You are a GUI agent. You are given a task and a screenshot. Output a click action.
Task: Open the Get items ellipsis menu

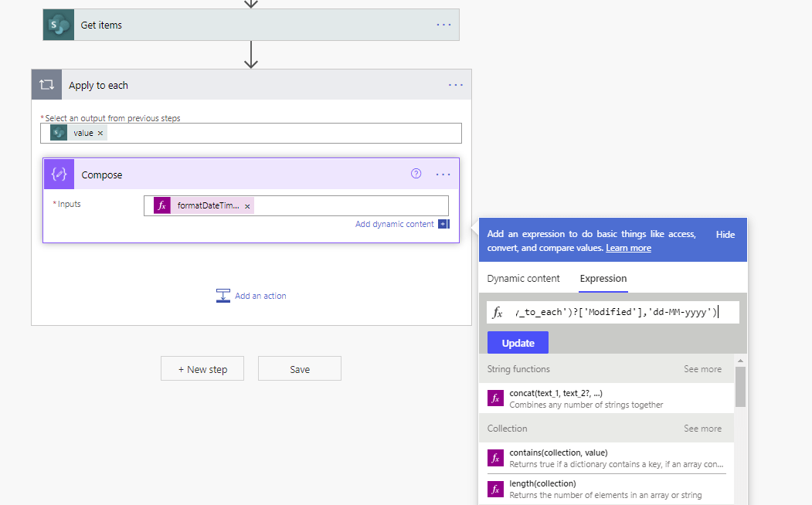click(443, 25)
